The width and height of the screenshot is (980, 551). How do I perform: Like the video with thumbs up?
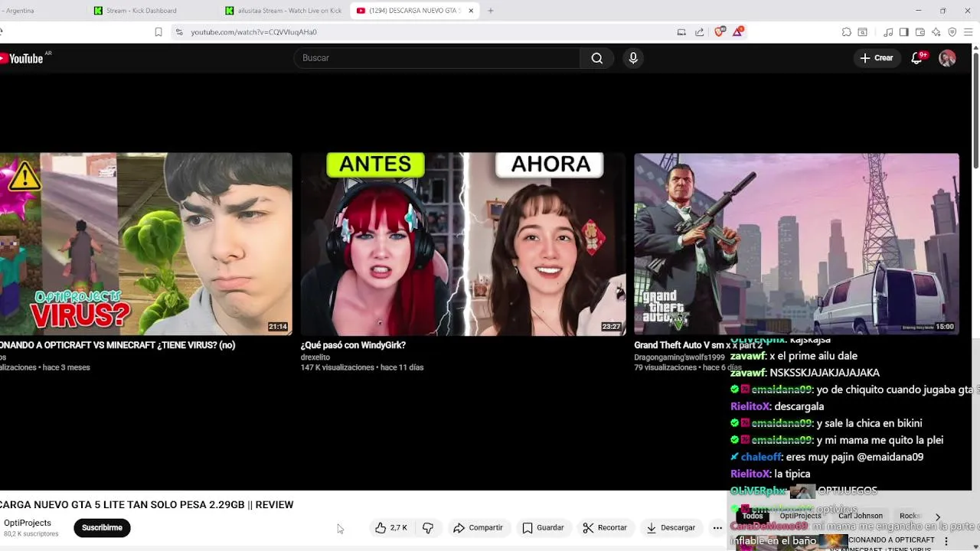(391, 527)
